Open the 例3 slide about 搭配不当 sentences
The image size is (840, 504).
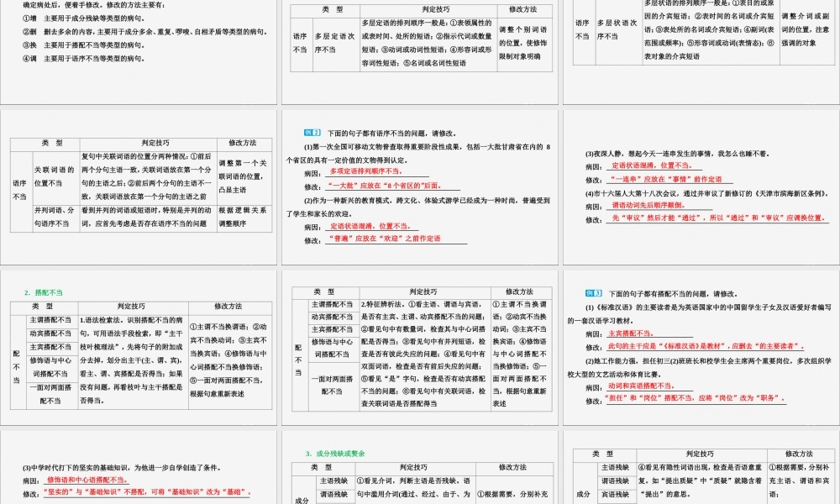pos(701,348)
